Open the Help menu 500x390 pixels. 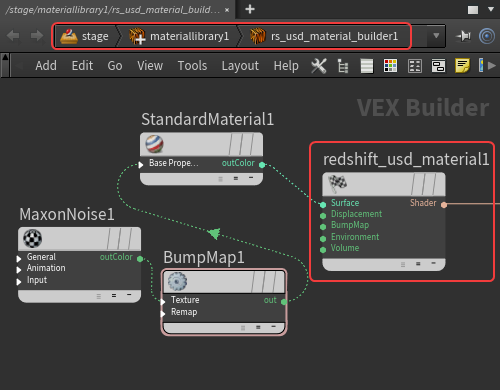click(x=286, y=66)
